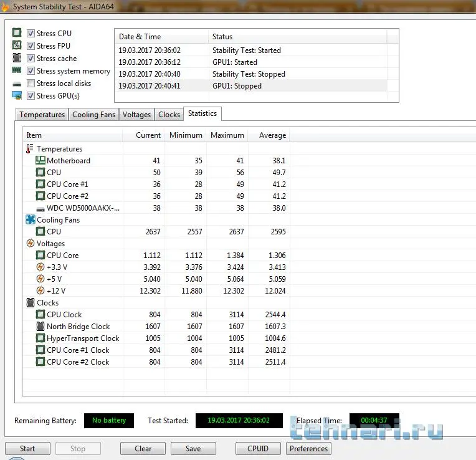
Task: Click the Maximum column header
Action: 227,135
